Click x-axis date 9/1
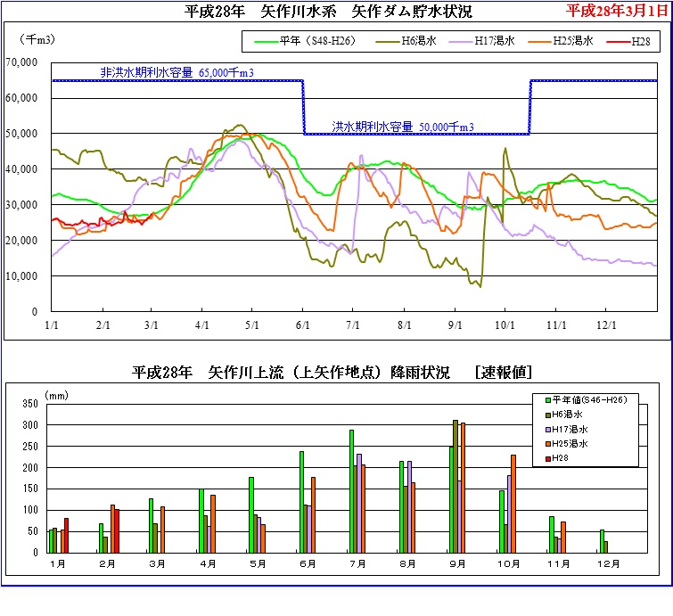 tap(455, 325)
